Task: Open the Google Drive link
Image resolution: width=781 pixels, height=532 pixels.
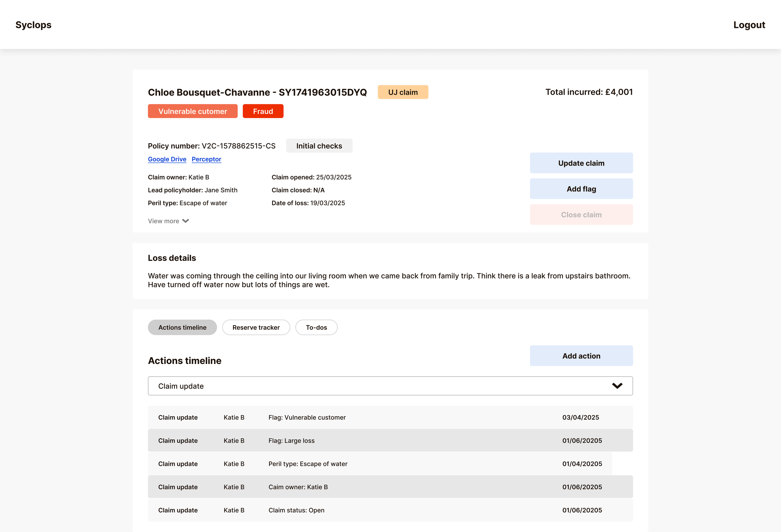Action: click(x=167, y=159)
